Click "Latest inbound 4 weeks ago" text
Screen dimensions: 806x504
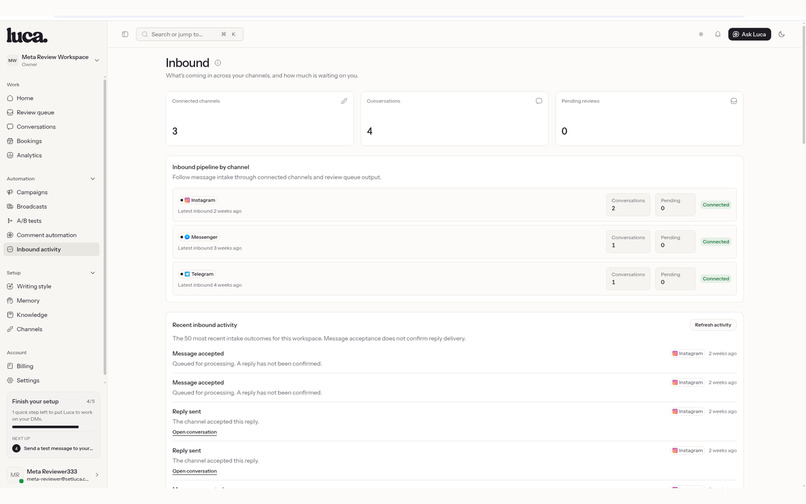click(x=210, y=285)
